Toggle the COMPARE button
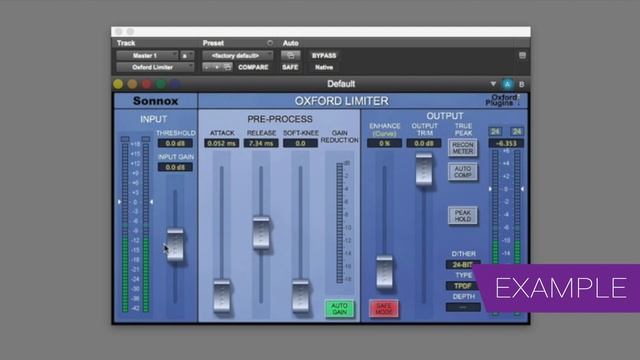640x360 pixels. pyautogui.click(x=253, y=67)
